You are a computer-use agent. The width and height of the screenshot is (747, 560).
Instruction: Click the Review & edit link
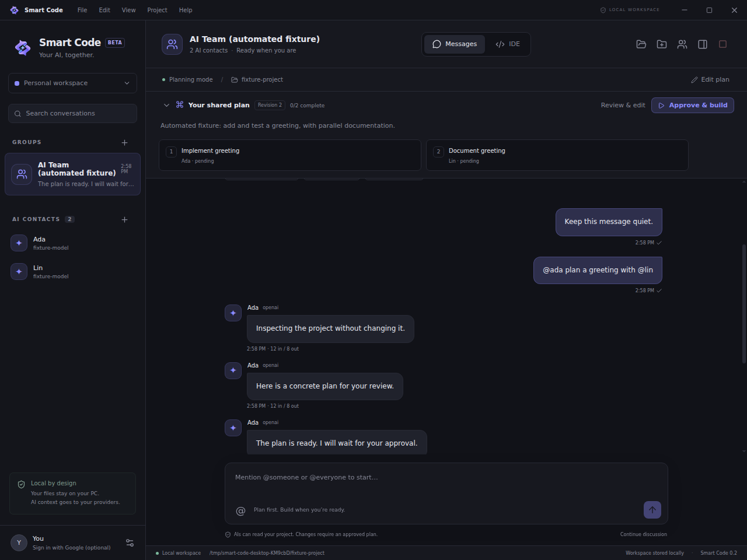click(x=623, y=106)
